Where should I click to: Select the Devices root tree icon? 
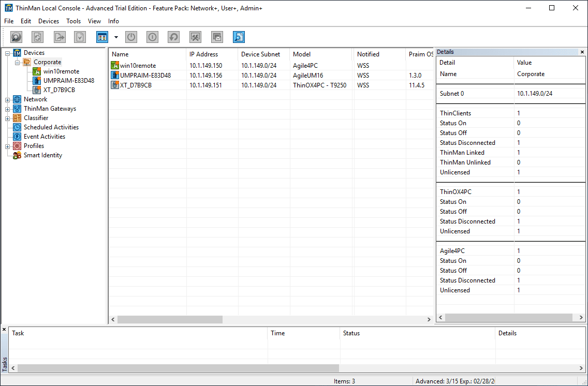pos(17,53)
